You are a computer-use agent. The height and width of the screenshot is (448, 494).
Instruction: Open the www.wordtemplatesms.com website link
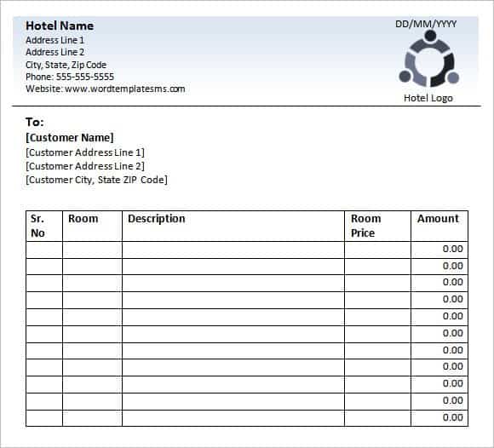tap(125, 89)
